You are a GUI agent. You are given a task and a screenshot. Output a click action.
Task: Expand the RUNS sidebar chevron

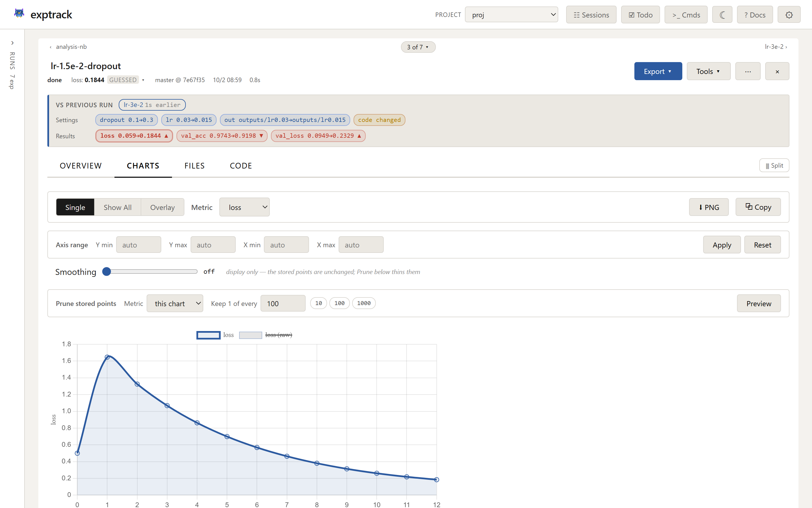coord(12,43)
